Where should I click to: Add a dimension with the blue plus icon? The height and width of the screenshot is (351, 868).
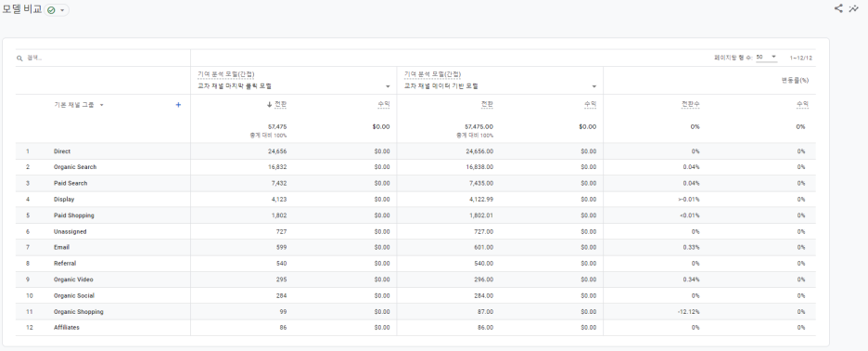pyautogui.click(x=178, y=105)
